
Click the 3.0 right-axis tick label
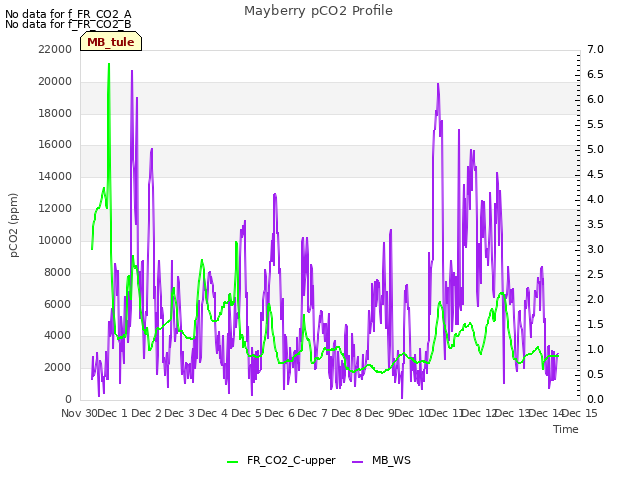coord(595,249)
